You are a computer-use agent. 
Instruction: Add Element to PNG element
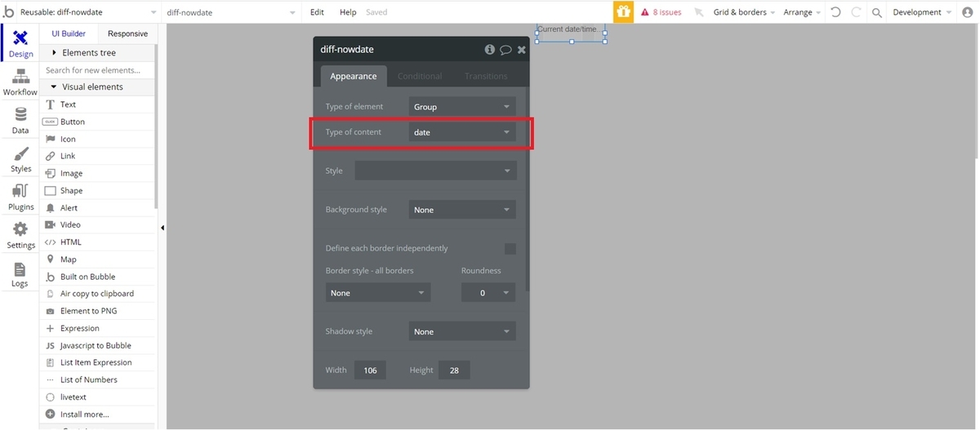pyautogui.click(x=97, y=311)
